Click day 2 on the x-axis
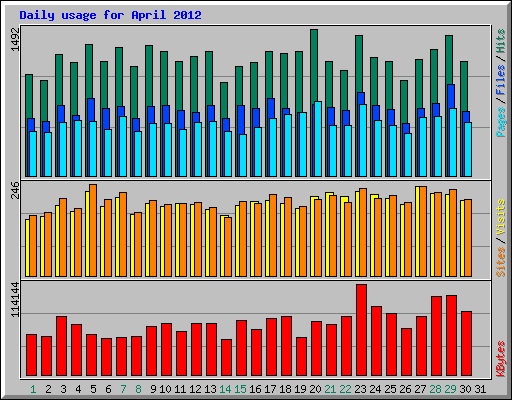 pyautogui.click(x=48, y=389)
